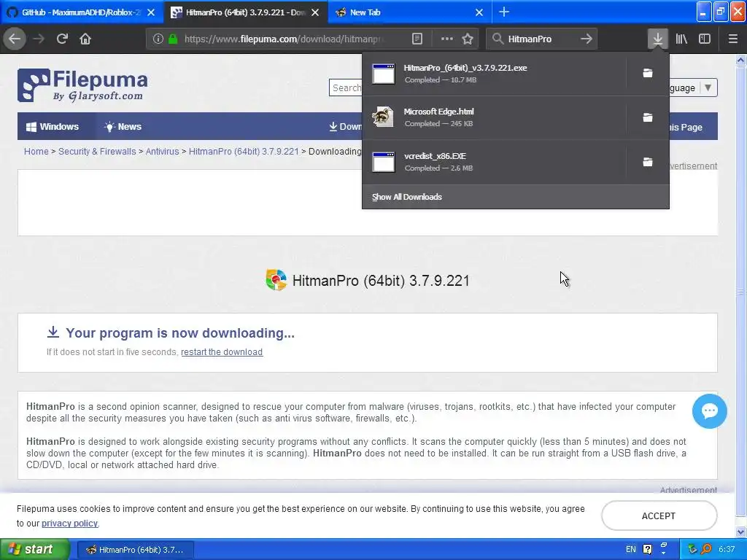Open the browser home page
This screenshot has width=747, height=560.
click(x=85, y=39)
